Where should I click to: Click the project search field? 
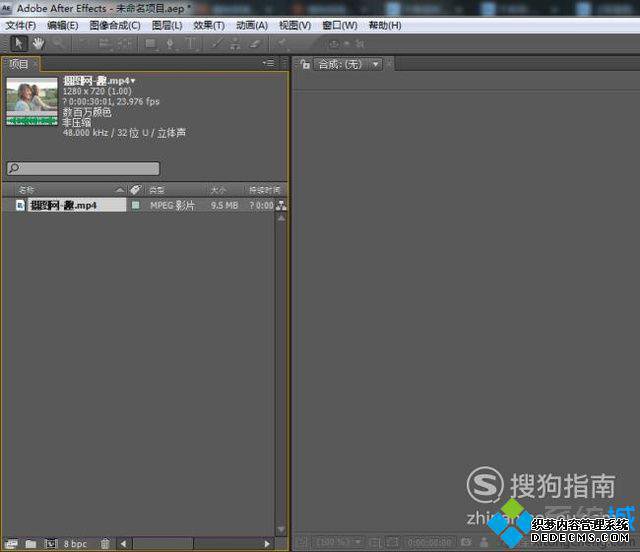pos(83,168)
